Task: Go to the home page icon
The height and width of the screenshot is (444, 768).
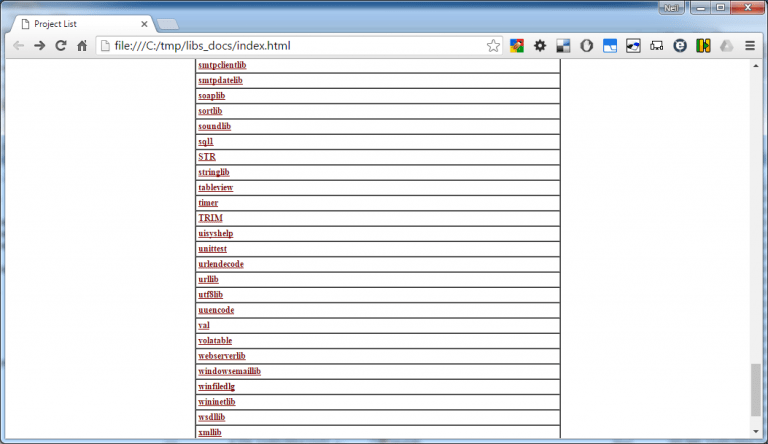Action: point(82,46)
